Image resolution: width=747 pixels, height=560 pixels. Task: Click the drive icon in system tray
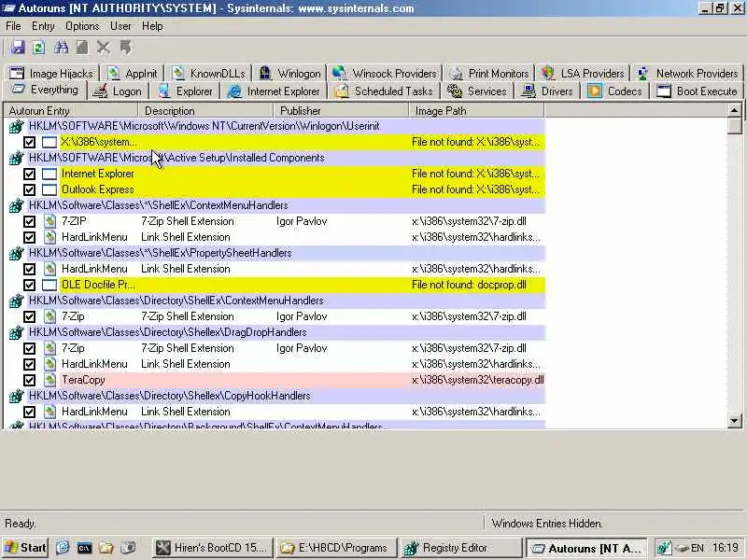pyautogui.click(x=683, y=548)
